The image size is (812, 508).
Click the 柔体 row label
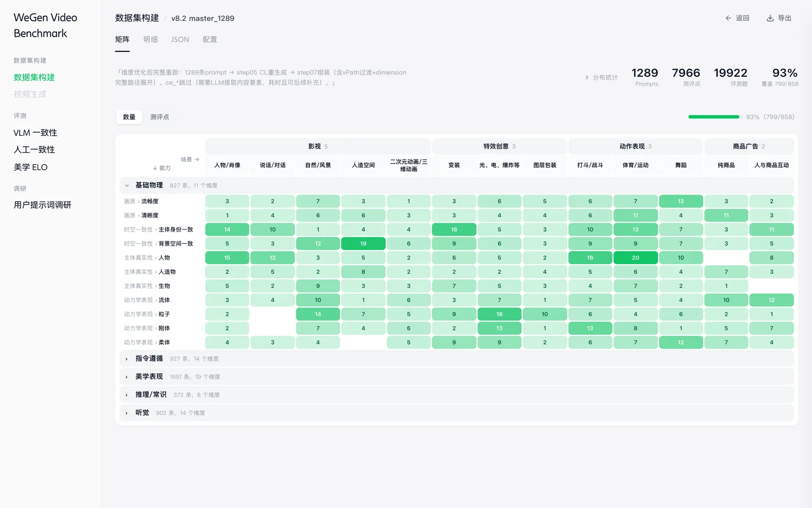(164, 342)
